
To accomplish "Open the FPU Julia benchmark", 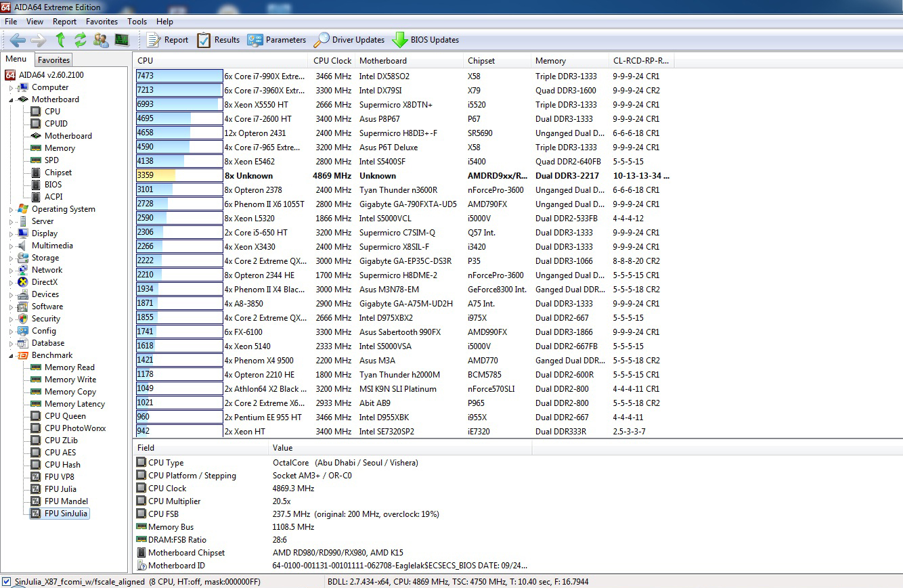I will [x=60, y=489].
